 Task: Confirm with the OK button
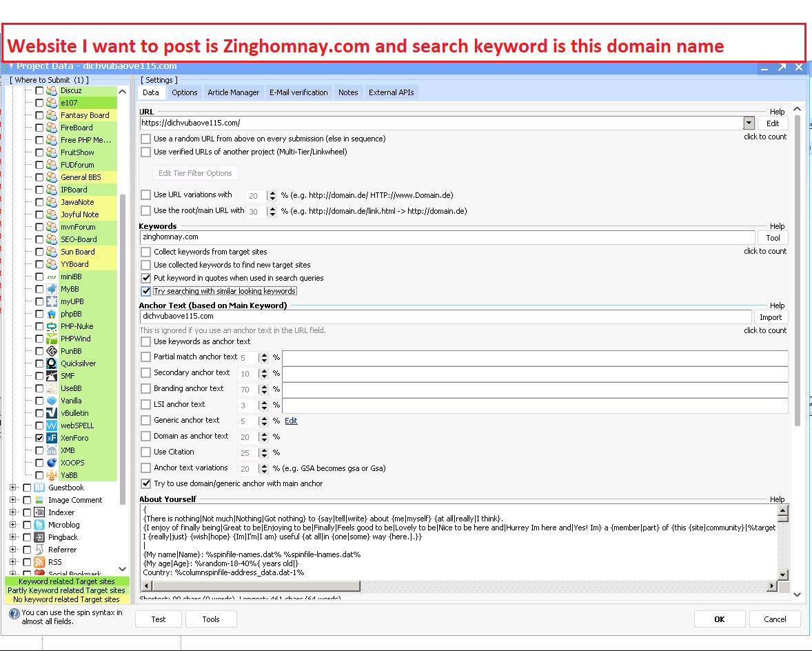pos(720,619)
